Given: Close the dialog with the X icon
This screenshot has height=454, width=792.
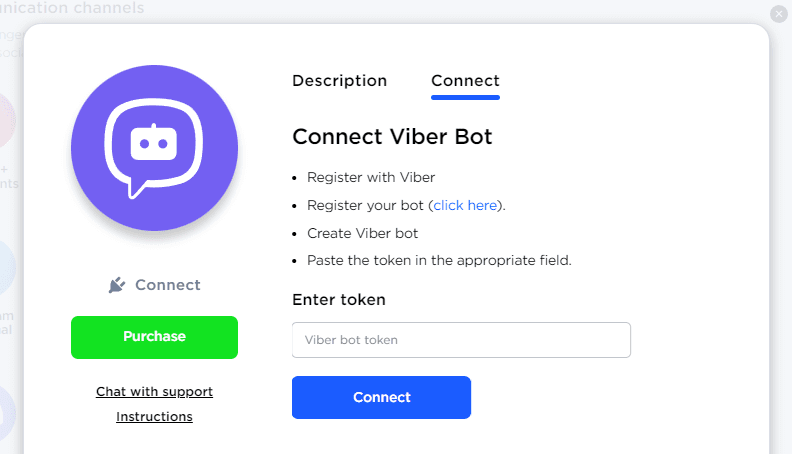Looking at the screenshot, I should point(779,14).
